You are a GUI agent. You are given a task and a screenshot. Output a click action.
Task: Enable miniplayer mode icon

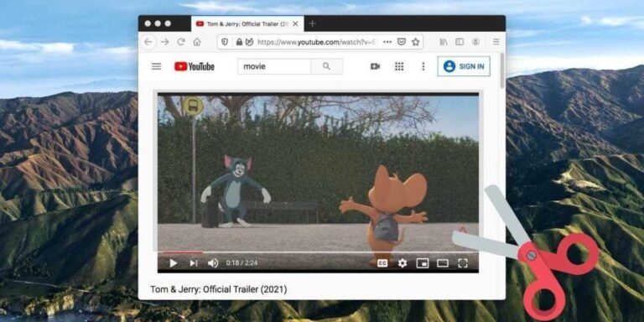click(x=423, y=263)
